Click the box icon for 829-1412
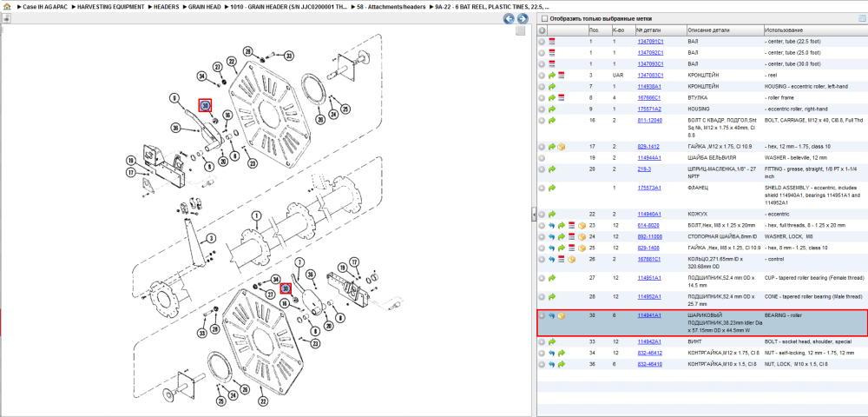 tap(562, 147)
